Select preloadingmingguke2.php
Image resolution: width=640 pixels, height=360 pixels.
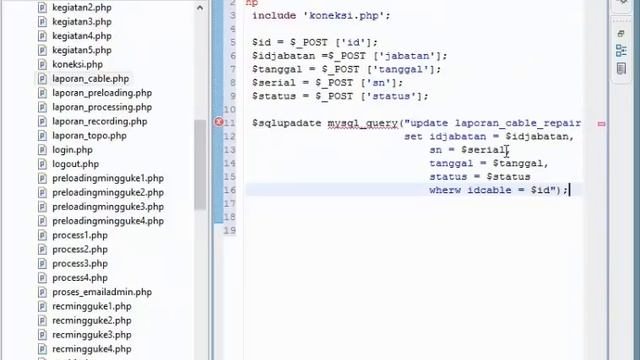[x=108, y=193]
